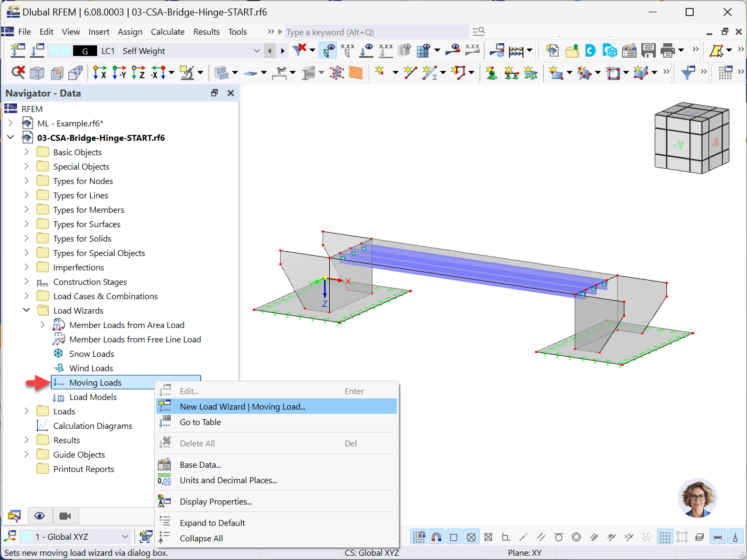Switch to the Display navigator eye tab
The width and height of the screenshot is (747, 560).
click(39, 516)
